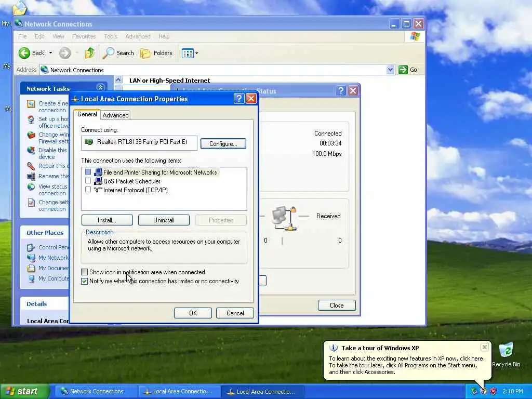This screenshot has width=532, height=399.
Task: Select General tab in Properties dialog
Action: click(87, 114)
